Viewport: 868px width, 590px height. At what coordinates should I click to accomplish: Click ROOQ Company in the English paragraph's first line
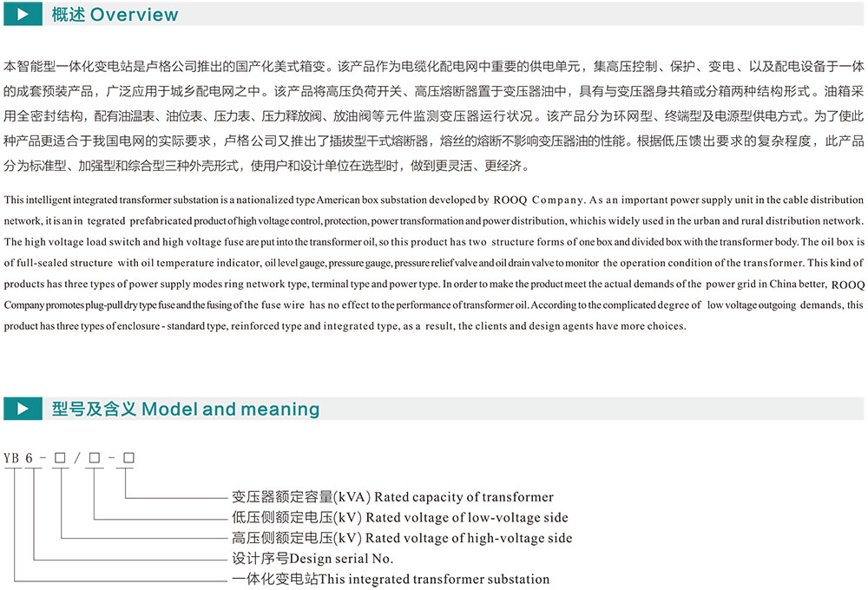click(x=533, y=200)
